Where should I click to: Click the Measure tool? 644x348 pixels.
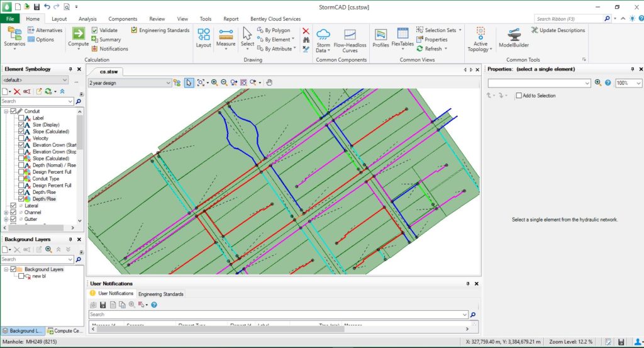(x=226, y=38)
